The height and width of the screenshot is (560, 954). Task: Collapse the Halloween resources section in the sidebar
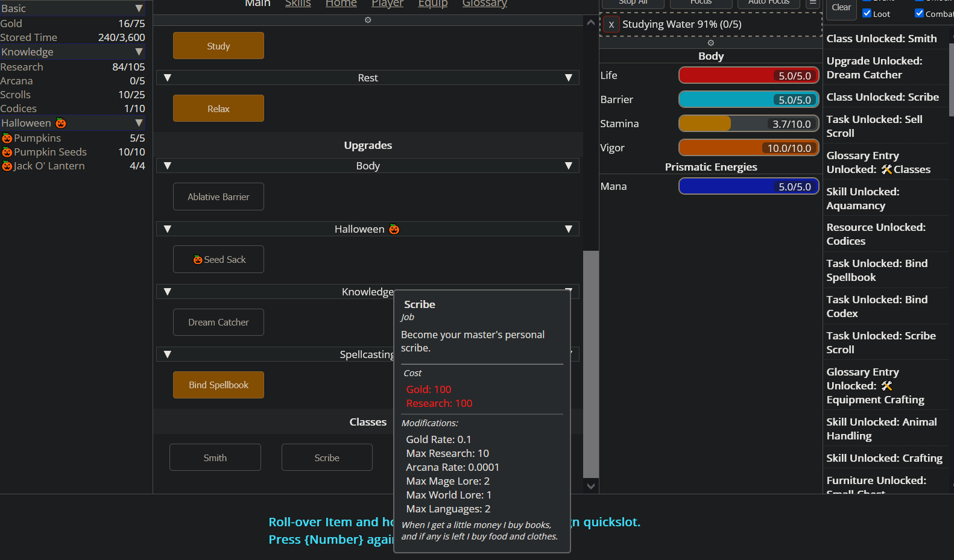coord(139,123)
